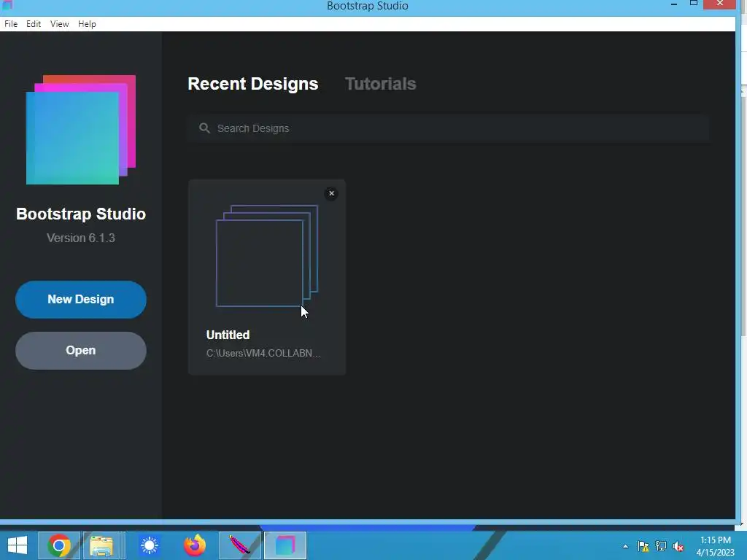Select Bootstrap Studio taskbar icon
Viewport: 747px width, 560px height.
pyautogui.click(x=285, y=545)
